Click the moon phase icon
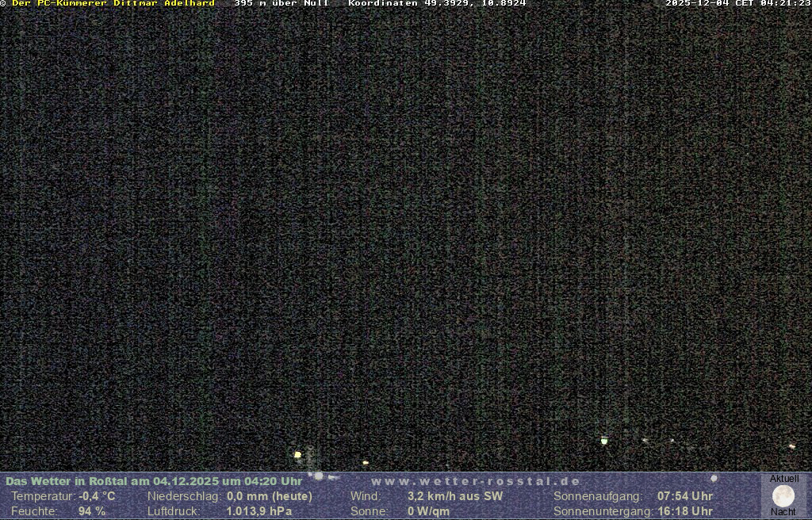The height and width of the screenshot is (520, 812). pos(783,496)
